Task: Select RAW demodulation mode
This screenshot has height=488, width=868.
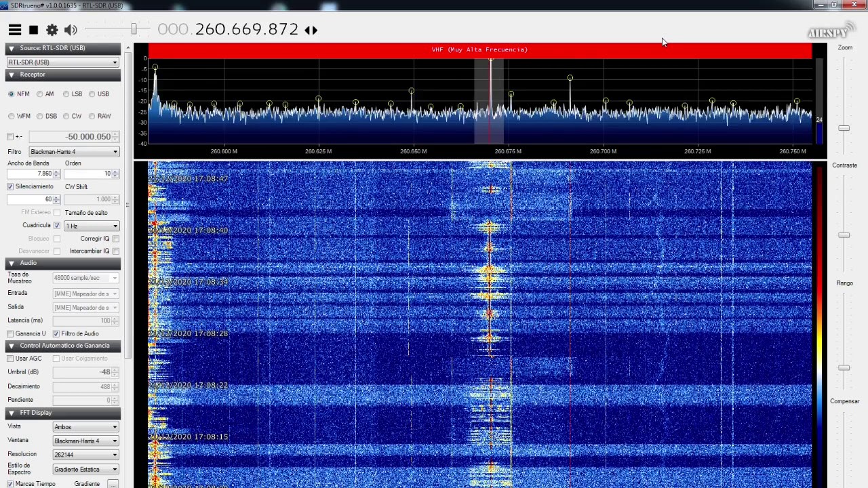Action: (92, 116)
